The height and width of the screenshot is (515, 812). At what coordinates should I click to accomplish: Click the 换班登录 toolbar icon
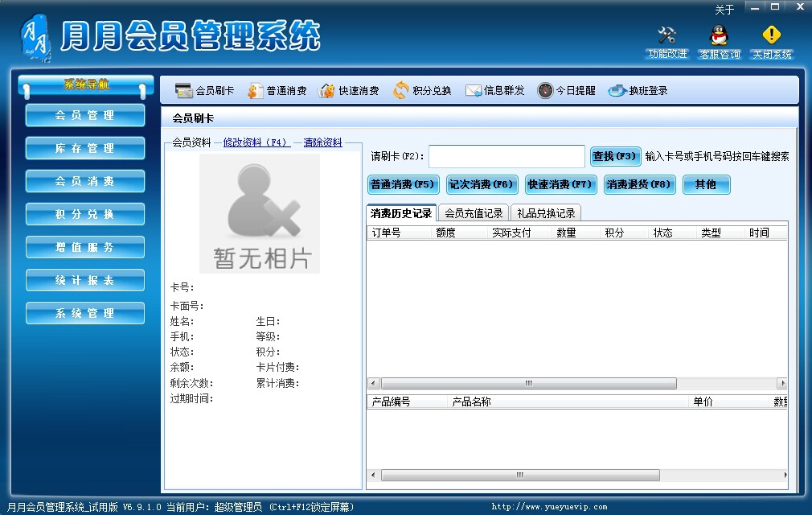click(617, 91)
